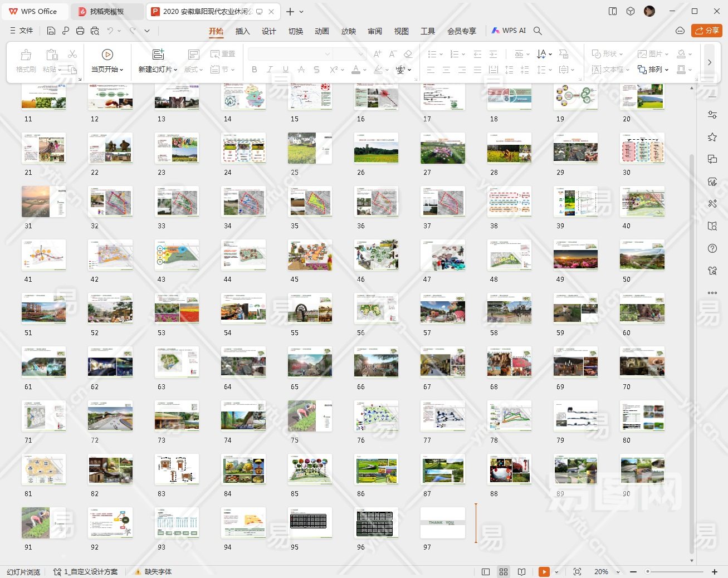Switch to normal view in status bar
The image size is (728, 578).
(486, 572)
